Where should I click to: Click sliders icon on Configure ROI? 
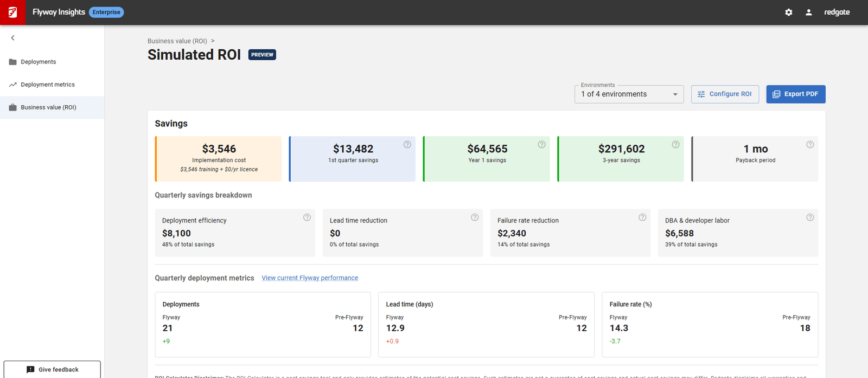pyautogui.click(x=701, y=94)
